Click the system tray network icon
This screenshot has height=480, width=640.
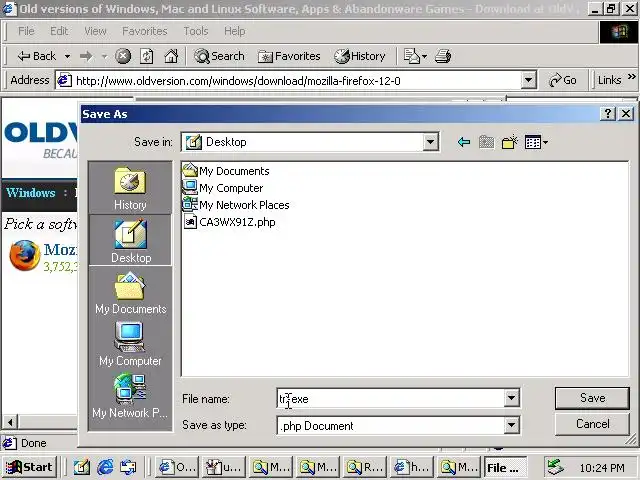[556, 467]
